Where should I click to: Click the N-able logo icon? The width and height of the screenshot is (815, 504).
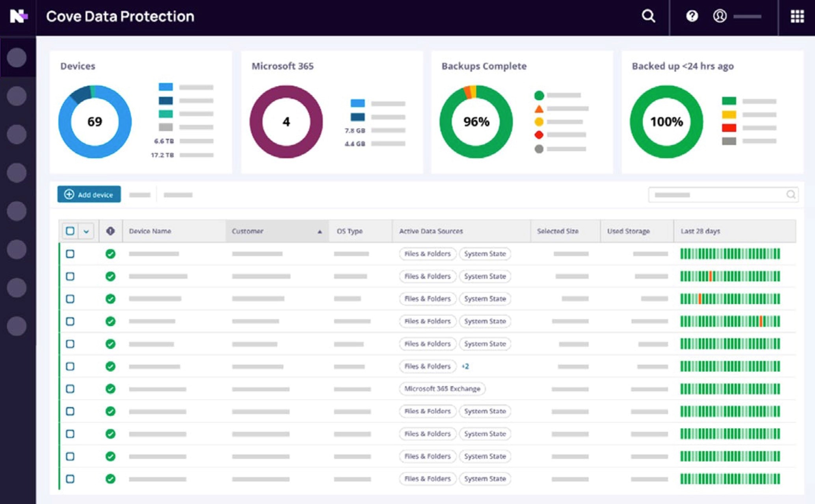pyautogui.click(x=18, y=17)
